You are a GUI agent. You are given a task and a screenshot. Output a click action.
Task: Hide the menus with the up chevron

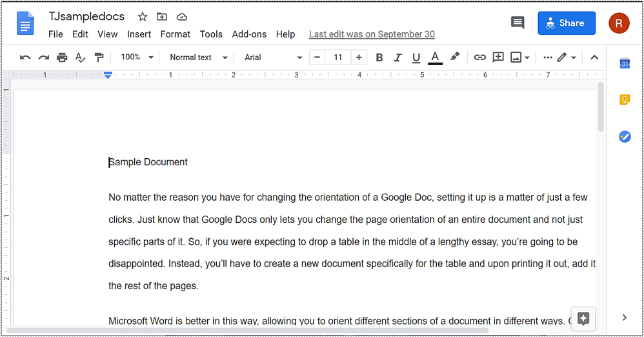[x=594, y=57]
